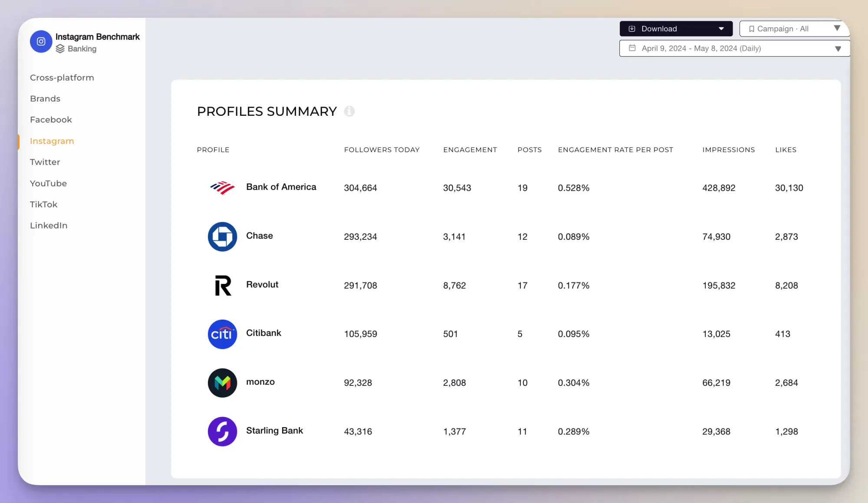Click the download icon in the Download button

[x=632, y=29]
